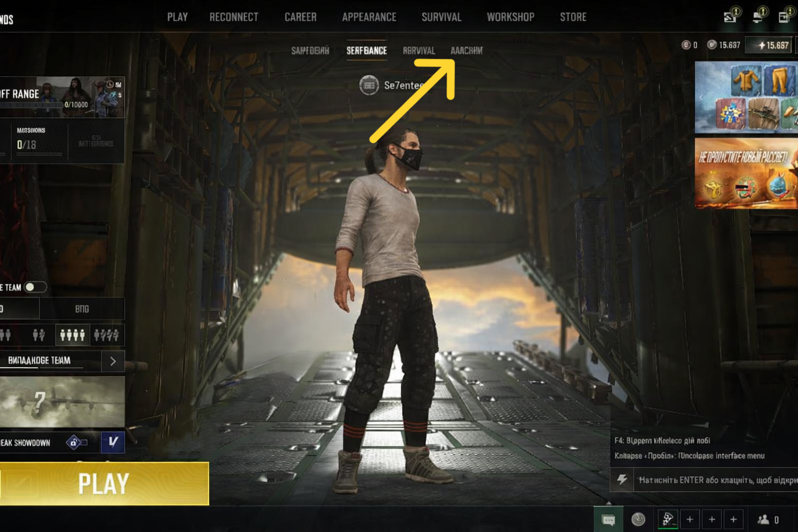Click the middle plus invite slot
The image size is (798, 532).
point(712,519)
